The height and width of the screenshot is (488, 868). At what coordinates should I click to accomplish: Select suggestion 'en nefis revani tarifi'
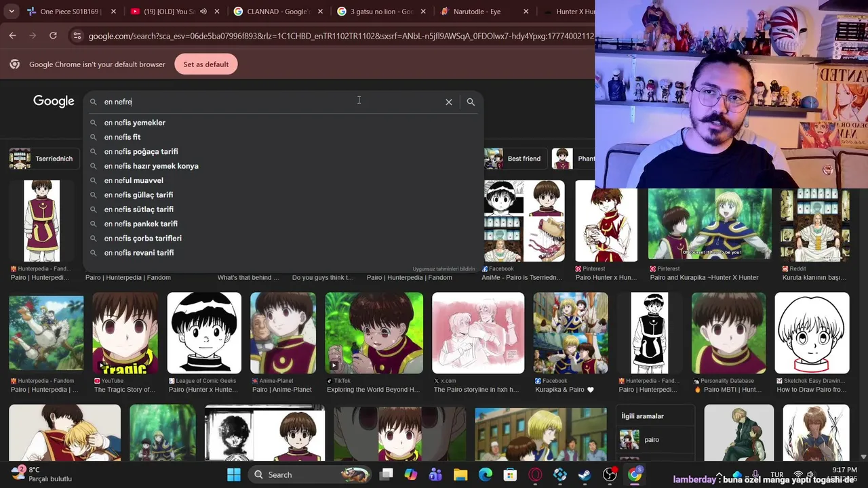283,253
